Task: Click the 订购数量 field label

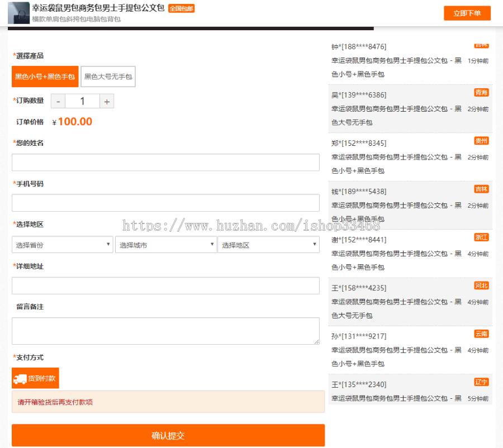Action: click(x=30, y=101)
